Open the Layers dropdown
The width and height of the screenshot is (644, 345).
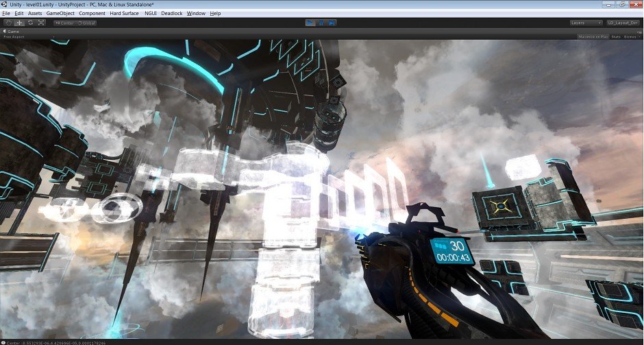coord(586,23)
